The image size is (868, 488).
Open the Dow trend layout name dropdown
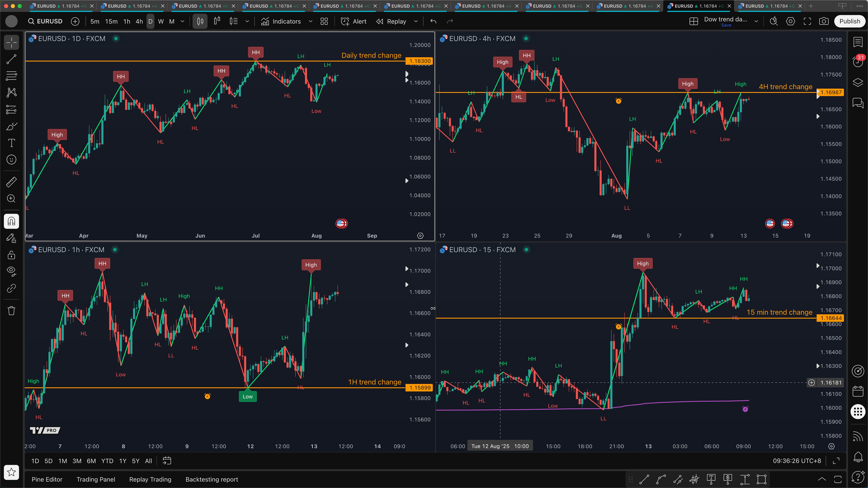click(756, 21)
